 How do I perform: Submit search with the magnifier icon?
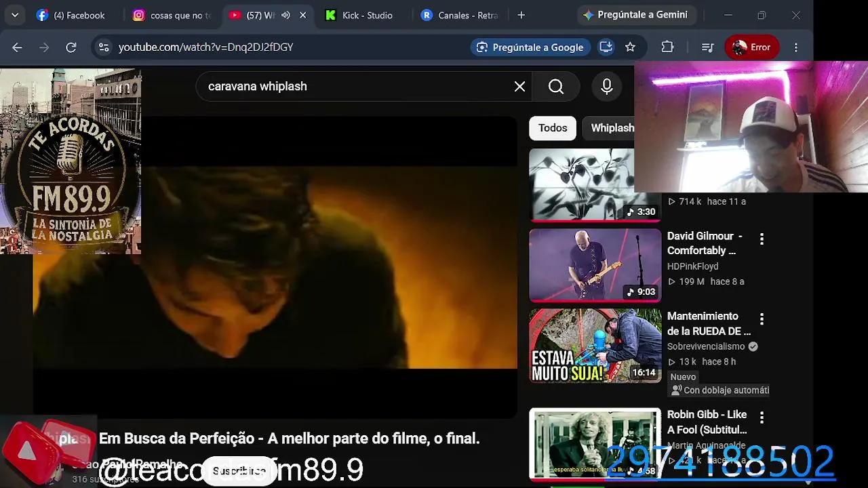tap(556, 87)
